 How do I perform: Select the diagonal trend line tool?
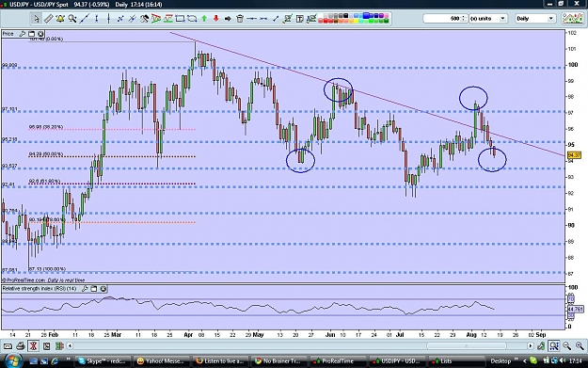85,19
